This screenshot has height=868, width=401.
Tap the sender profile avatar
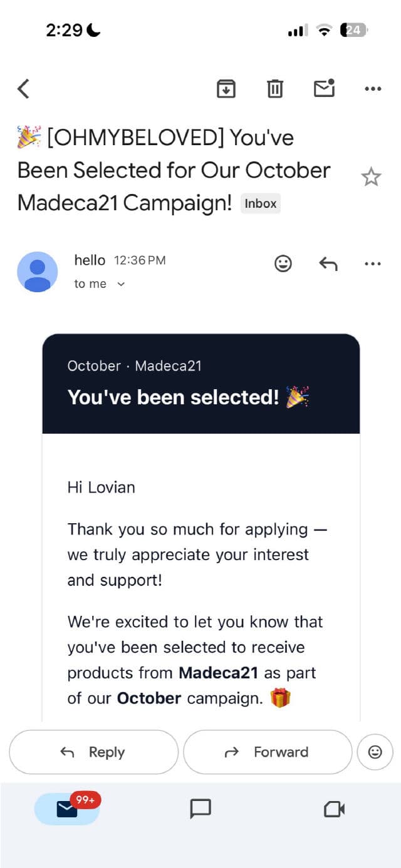click(x=38, y=272)
